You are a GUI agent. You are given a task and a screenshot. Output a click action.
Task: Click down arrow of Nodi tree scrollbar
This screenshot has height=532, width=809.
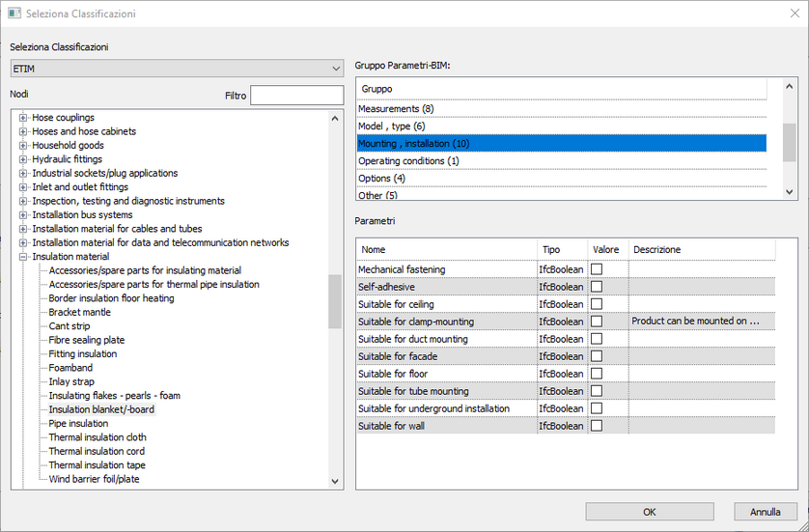click(335, 481)
